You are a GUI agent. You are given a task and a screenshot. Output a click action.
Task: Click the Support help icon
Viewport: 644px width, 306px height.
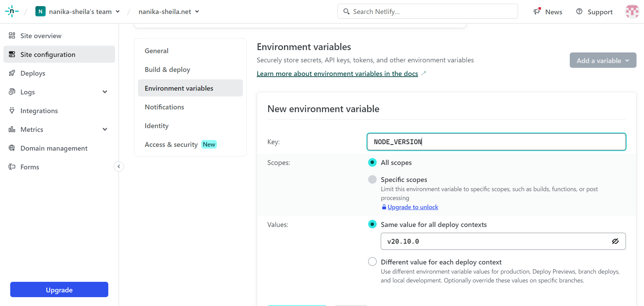tap(579, 12)
